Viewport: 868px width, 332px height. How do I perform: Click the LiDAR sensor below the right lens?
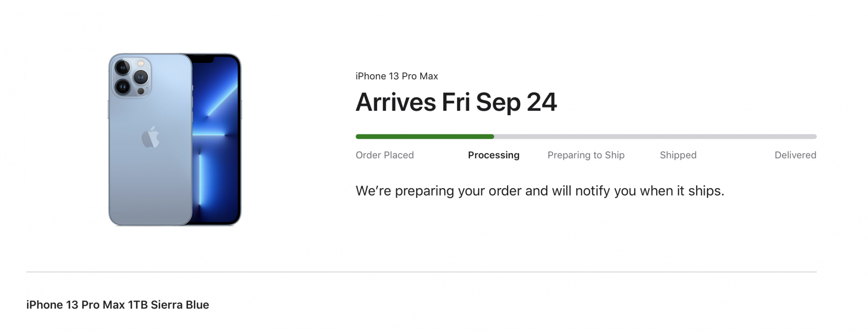pyautogui.click(x=141, y=91)
